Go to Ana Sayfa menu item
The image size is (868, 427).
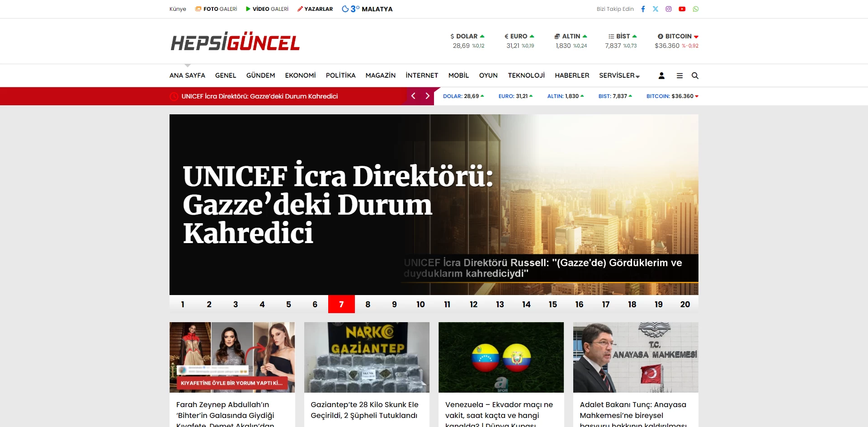click(187, 75)
